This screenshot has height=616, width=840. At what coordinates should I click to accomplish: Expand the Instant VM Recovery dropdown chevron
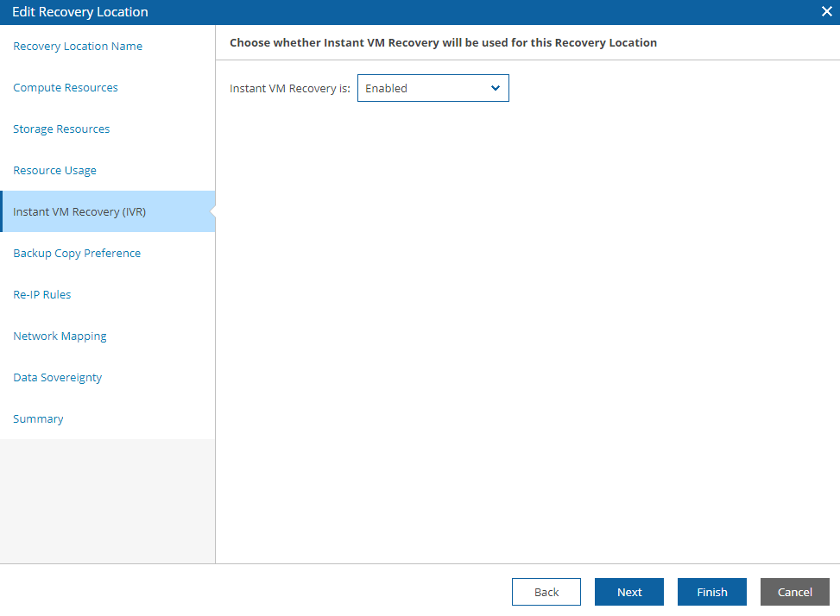click(496, 88)
